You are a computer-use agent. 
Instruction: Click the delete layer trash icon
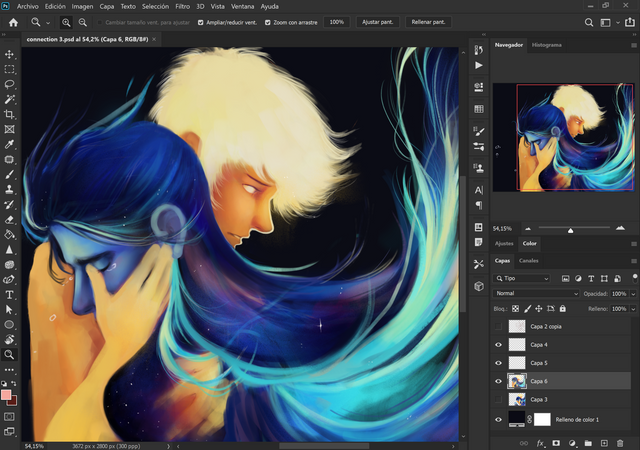621,442
